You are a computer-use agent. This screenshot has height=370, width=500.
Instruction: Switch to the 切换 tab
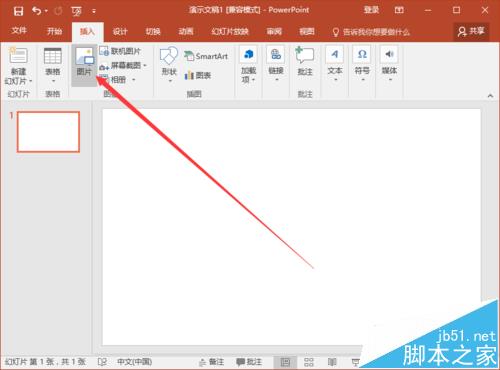coord(153,31)
